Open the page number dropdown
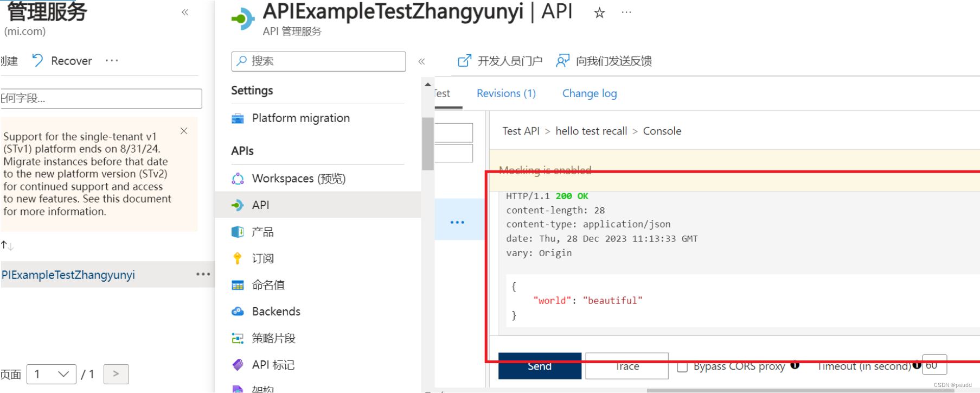 52,374
